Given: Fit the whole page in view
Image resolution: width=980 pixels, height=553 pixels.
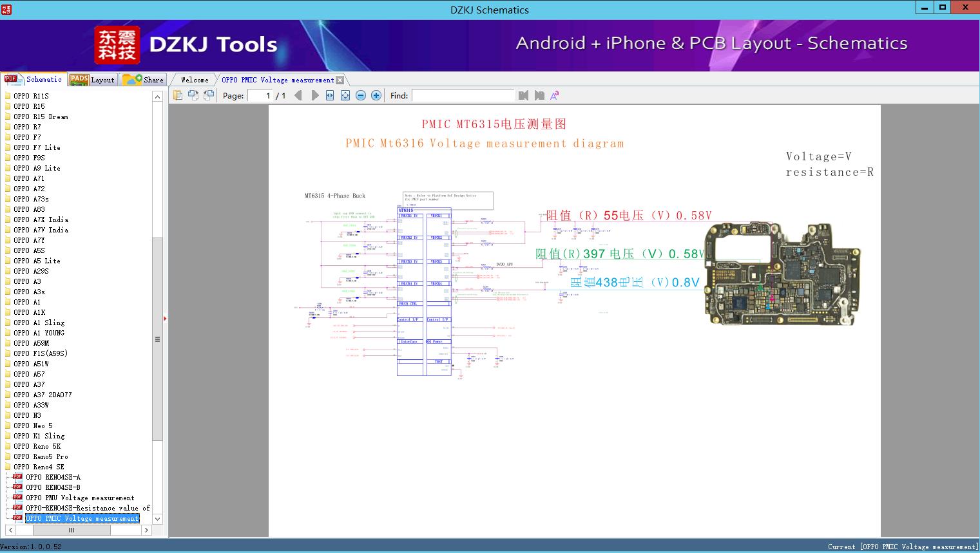Looking at the screenshot, I should click(345, 95).
